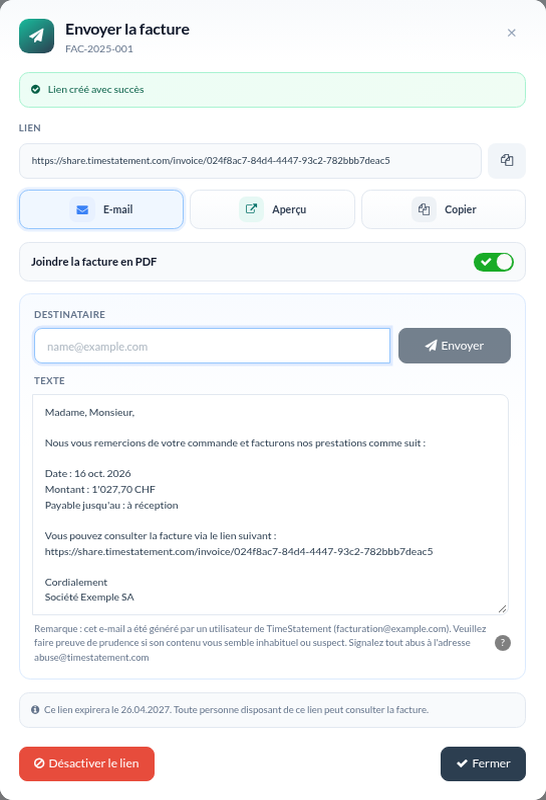Toggle off Joindre la facture en PDF

[x=493, y=262]
